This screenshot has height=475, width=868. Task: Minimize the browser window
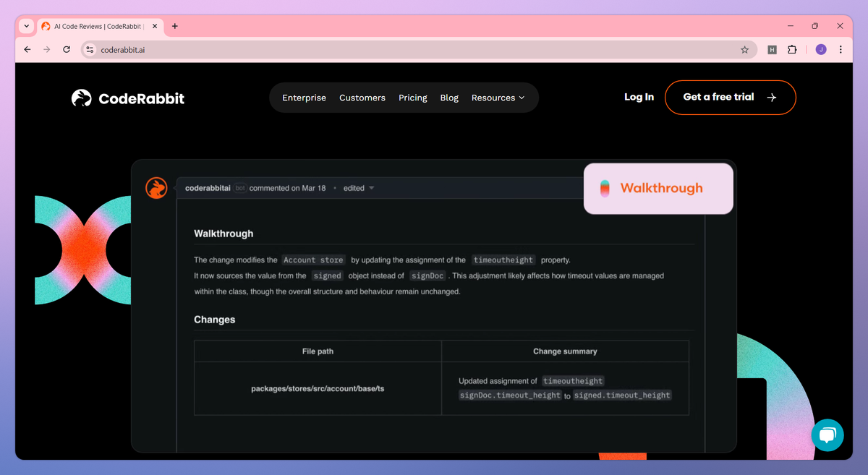coord(789,26)
